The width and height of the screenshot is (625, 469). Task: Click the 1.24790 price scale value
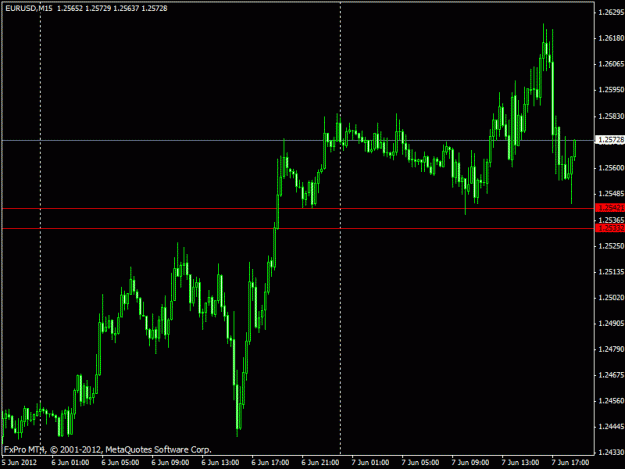tap(611, 349)
